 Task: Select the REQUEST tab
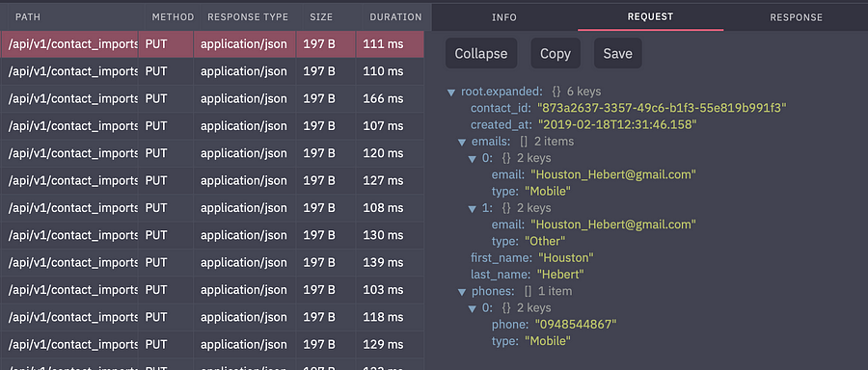coord(650,16)
